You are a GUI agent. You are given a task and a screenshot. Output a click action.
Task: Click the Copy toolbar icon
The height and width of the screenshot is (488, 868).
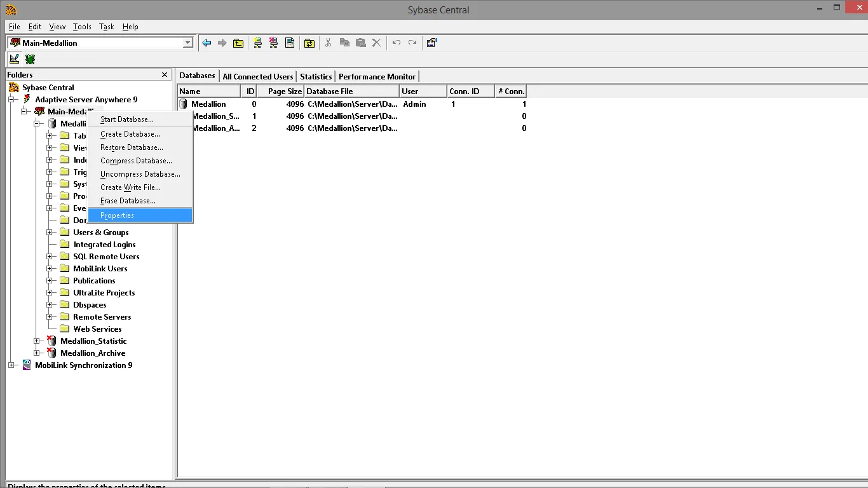(344, 43)
